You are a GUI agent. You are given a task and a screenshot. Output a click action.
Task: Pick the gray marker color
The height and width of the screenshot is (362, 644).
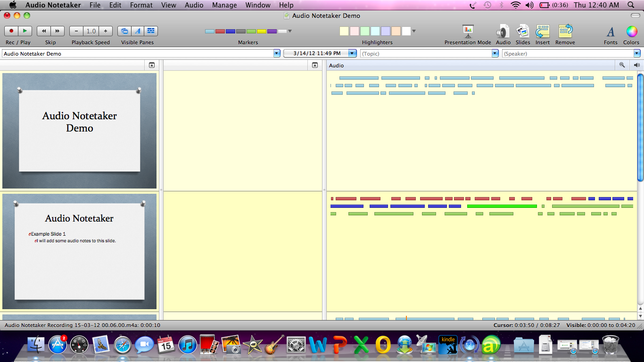(241, 32)
